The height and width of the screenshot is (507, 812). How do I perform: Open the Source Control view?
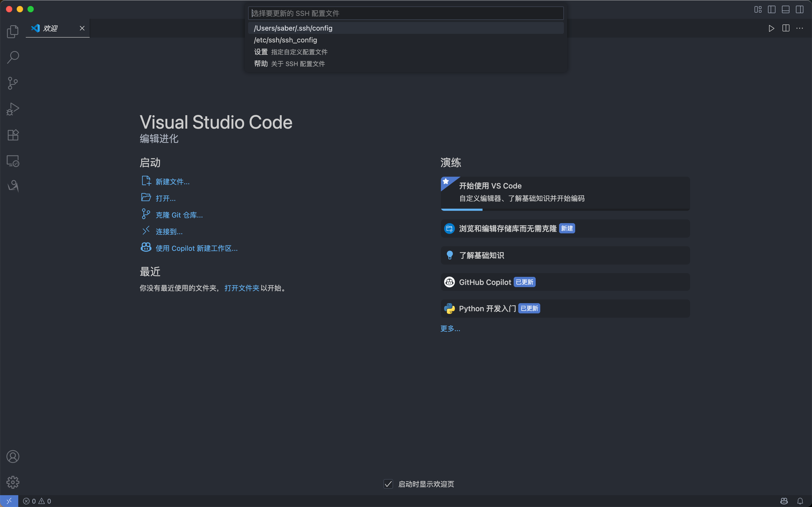point(13,83)
